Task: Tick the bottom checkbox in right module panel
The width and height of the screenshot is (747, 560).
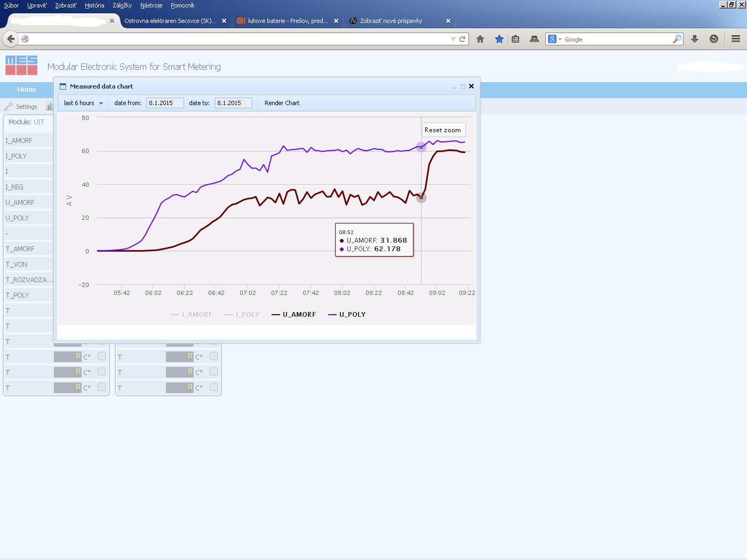Action: point(213,387)
